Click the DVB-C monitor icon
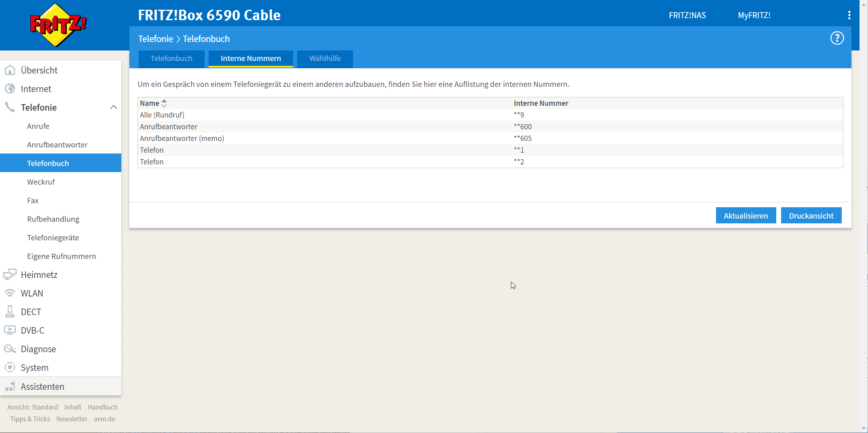868x433 pixels. 10,330
